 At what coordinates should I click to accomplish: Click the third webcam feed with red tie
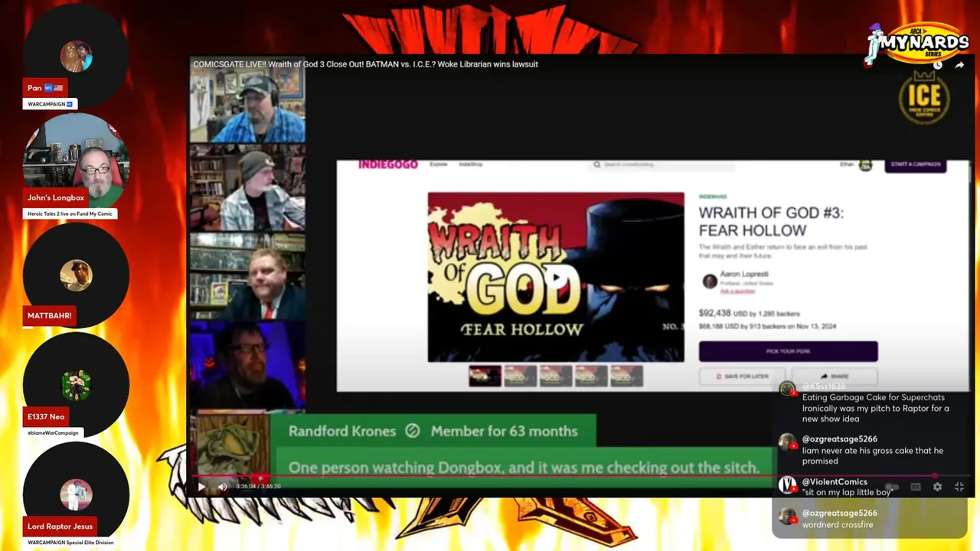pyautogui.click(x=247, y=276)
